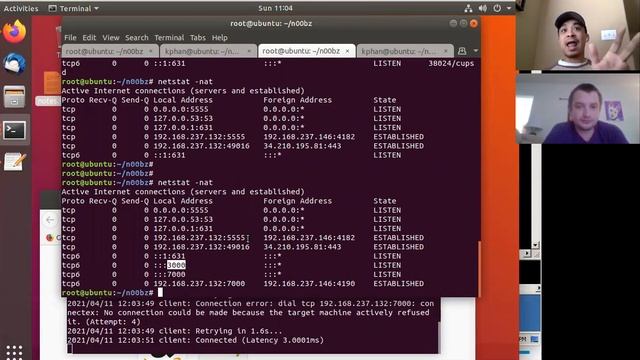Viewport: 640px width, 360px height.
Task: Click the top webcam video thumbnail
Action: click(578, 35)
